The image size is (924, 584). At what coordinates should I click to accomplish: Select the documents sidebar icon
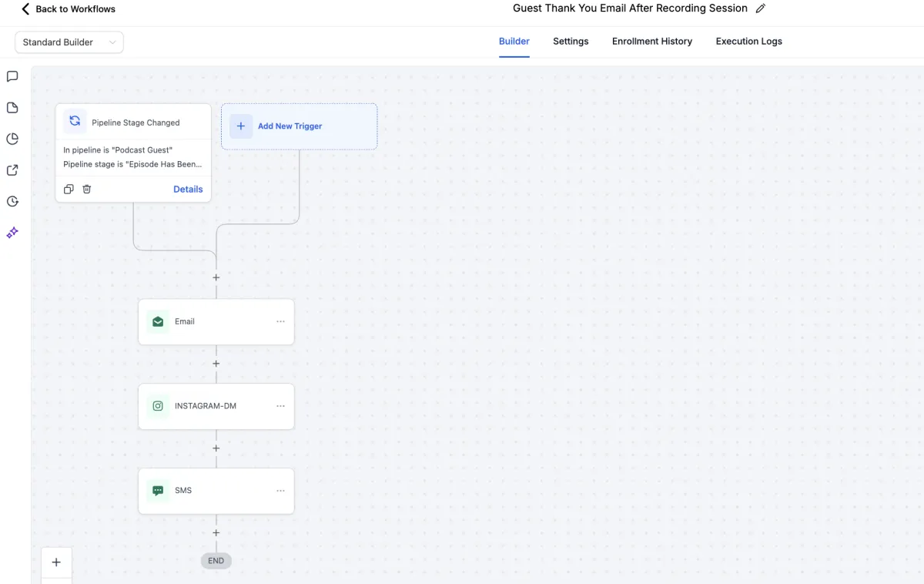pos(12,108)
